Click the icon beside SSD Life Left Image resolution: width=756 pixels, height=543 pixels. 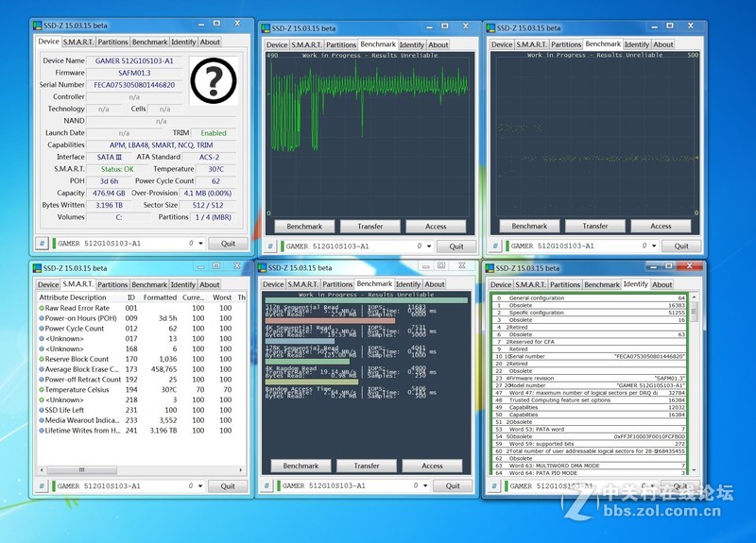click(x=41, y=410)
